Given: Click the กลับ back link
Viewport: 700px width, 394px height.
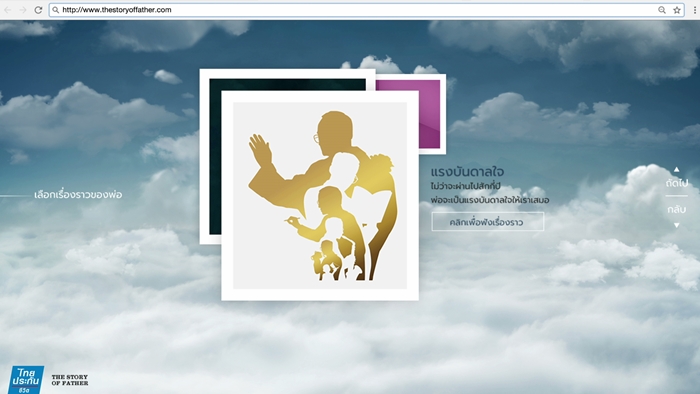Looking at the screenshot, I should (677, 209).
